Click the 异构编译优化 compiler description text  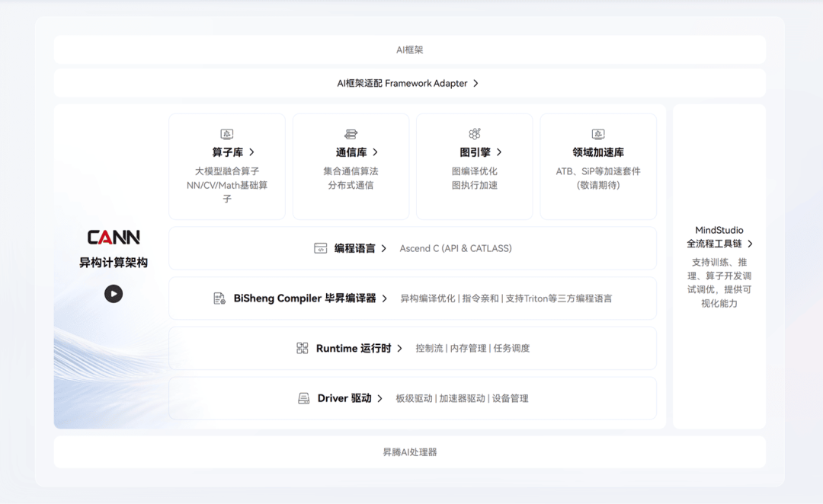tap(428, 298)
